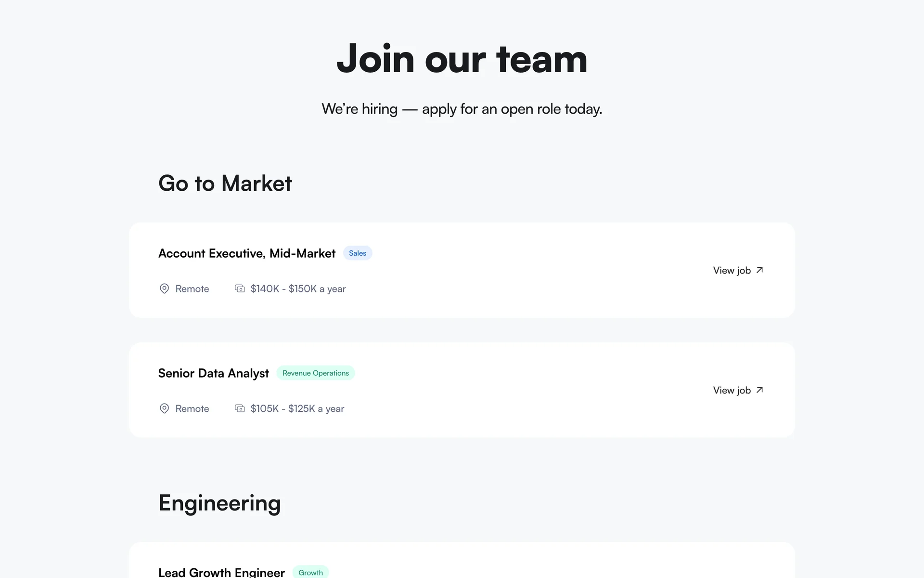This screenshot has width=924, height=578.
Task: Click the $140K - $150K a year salary text
Action: pyautogui.click(x=298, y=289)
